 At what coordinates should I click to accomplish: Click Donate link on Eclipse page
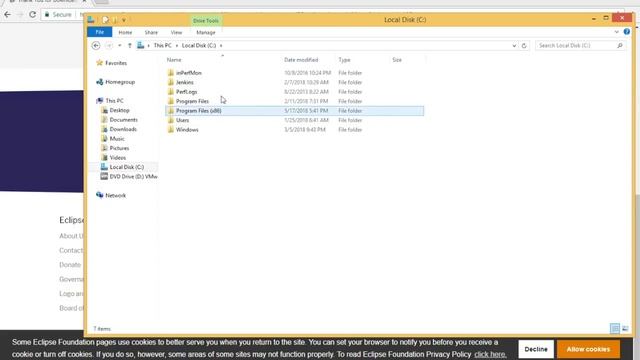tap(70, 265)
